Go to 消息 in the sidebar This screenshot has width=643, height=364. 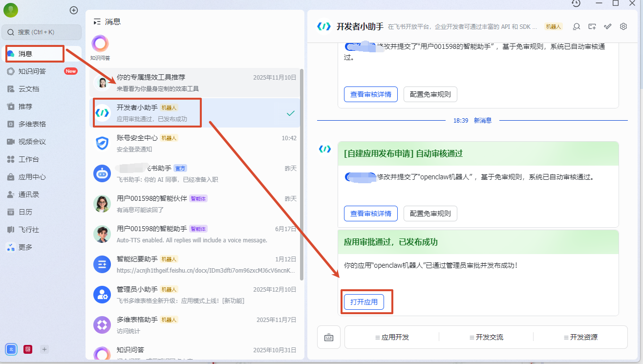click(41, 54)
